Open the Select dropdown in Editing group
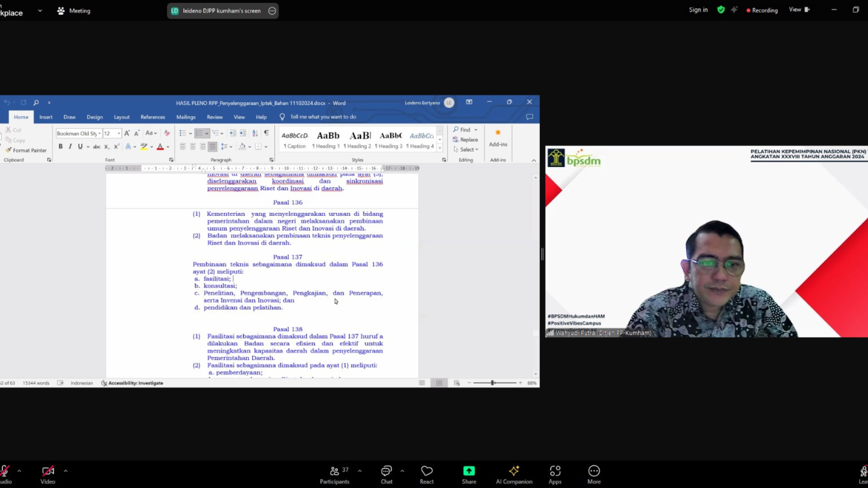 pos(466,150)
